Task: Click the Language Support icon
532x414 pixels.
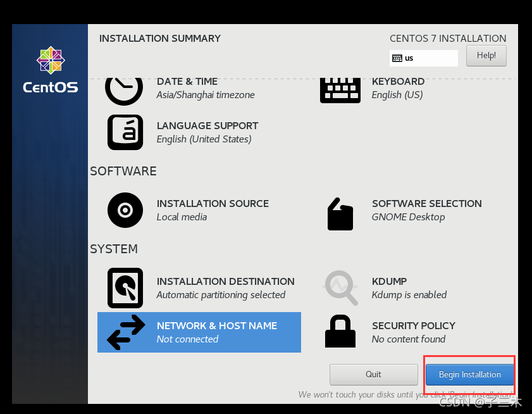Action: click(x=125, y=132)
